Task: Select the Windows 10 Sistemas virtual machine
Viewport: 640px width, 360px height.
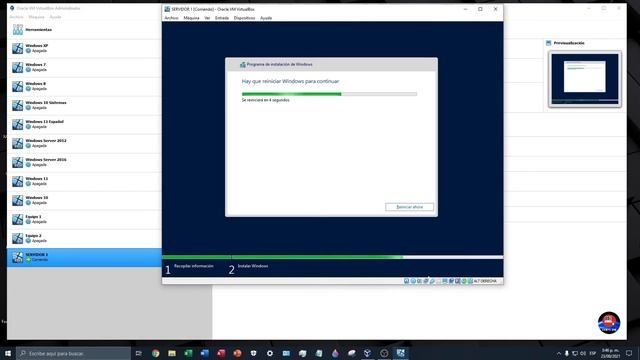Action: coord(84,105)
